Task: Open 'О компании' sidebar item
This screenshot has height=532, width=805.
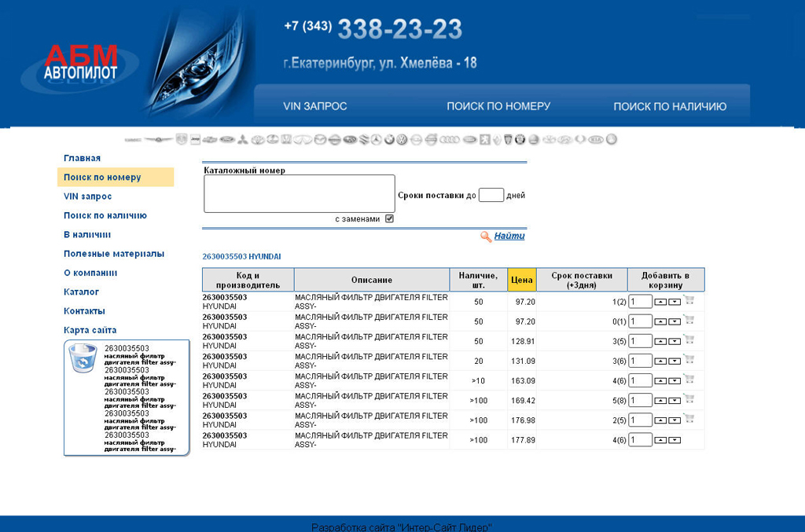Action: coord(90,273)
